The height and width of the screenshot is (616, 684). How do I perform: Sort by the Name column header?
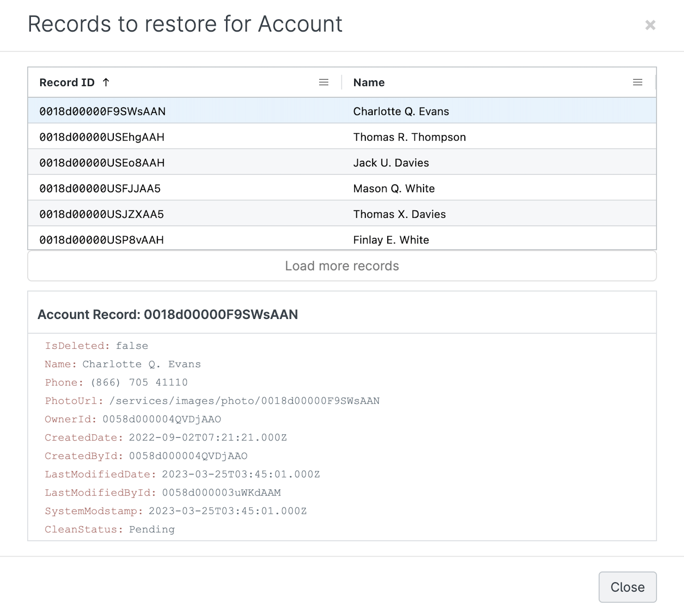pyautogui.click(x=368, y=82)
